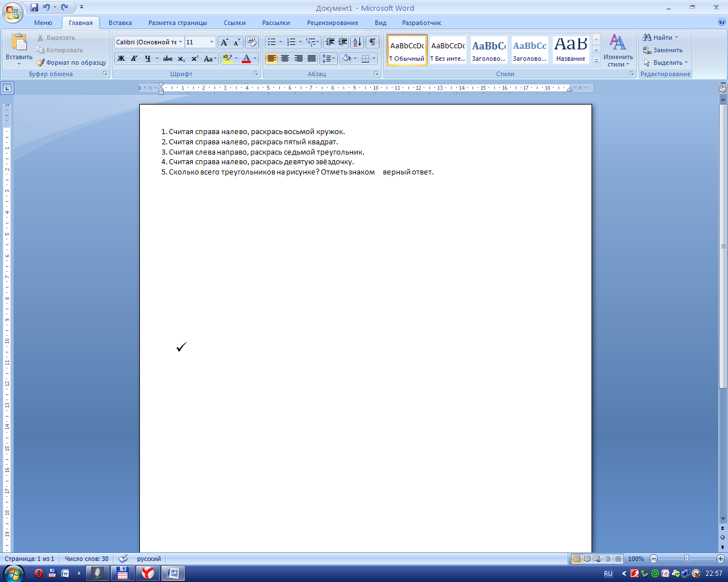Save document via quick access toolbar
Image resolution: width=728 pixels, height=582 pixels.
[x=34, y=7]
